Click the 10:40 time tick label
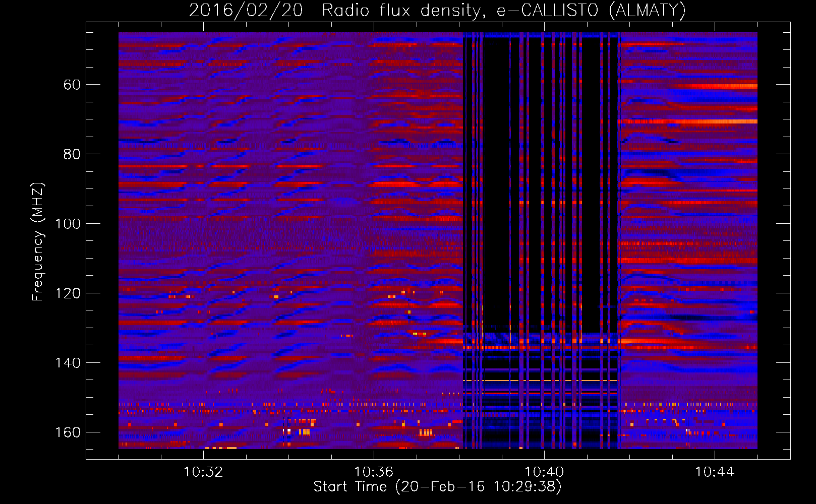Image resolution: width=816 pixels, height=504 pixels. tap(544, 472)
